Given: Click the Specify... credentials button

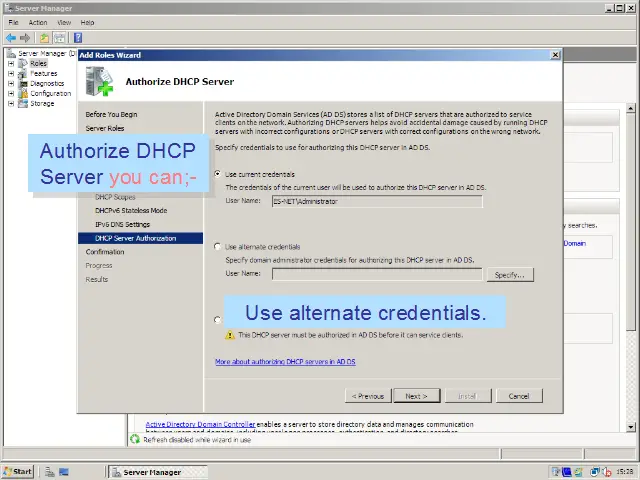Looking at the screenshot, I should tap(510, 275).
